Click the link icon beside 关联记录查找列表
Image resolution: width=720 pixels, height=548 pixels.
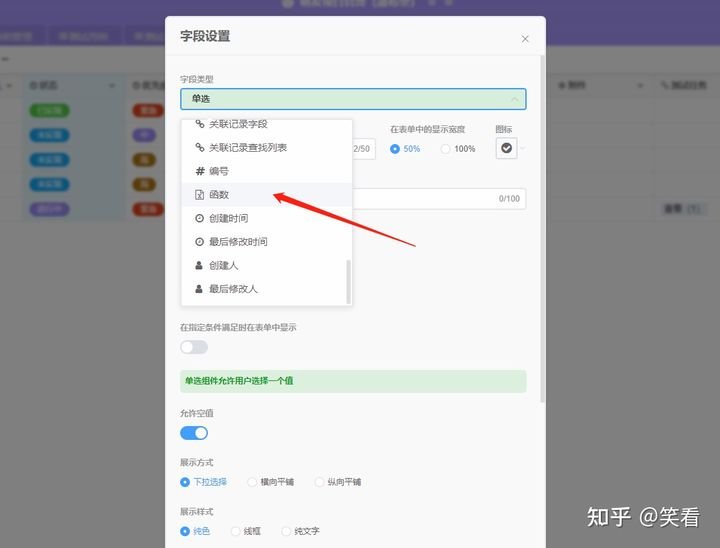199,147
